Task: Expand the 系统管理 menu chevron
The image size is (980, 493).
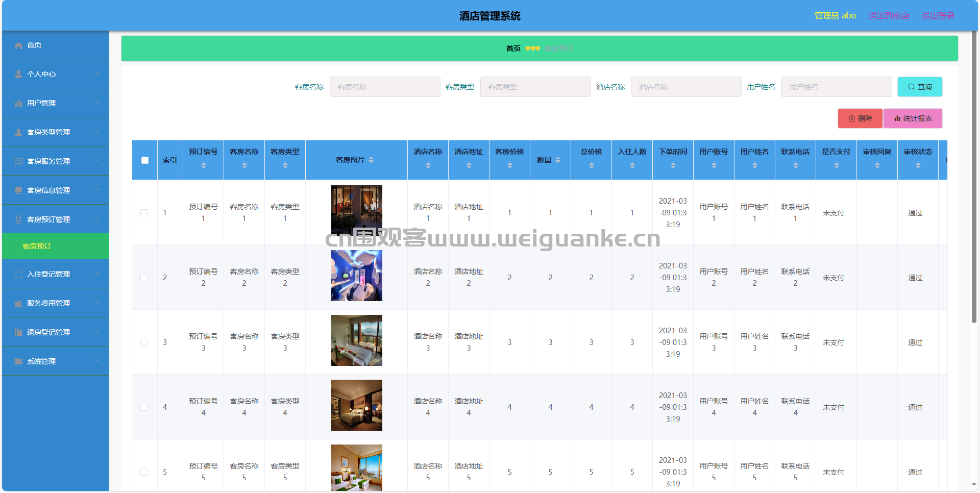Action: coord(97,360)
